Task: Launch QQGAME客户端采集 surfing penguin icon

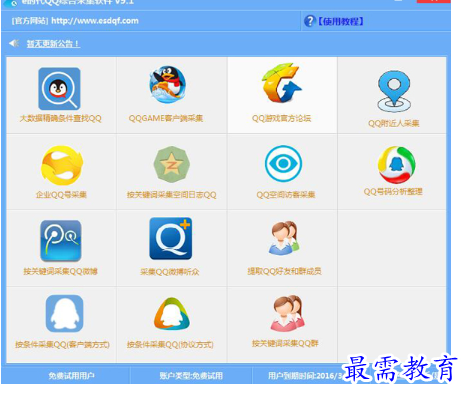Action: (x=168, y=84)
